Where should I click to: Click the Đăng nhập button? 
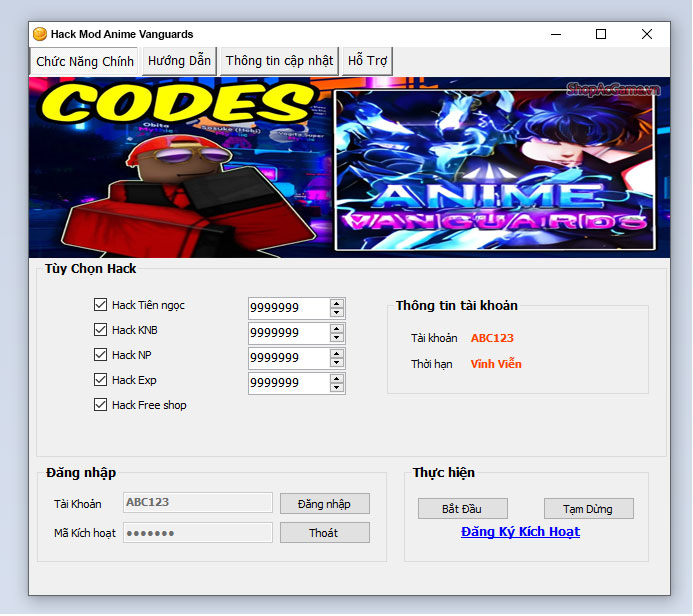[x=325, y=504]
